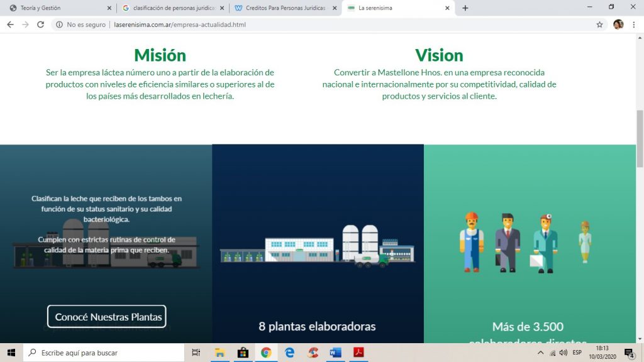This screenshot has height=362, width=644.
Task: Click the 'Conocé Nuestras Plantas' button
Action: [107, 317]
